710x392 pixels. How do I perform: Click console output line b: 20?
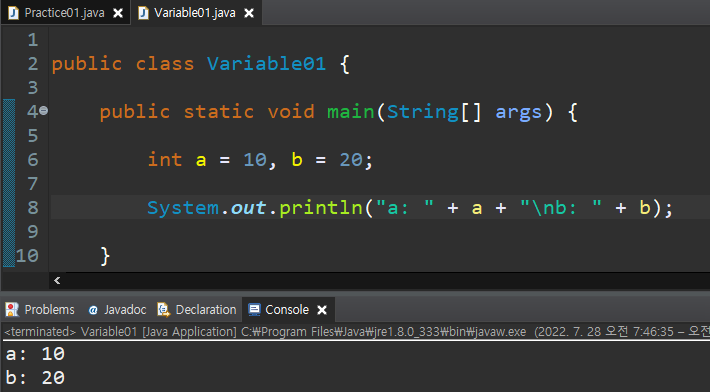35,378
